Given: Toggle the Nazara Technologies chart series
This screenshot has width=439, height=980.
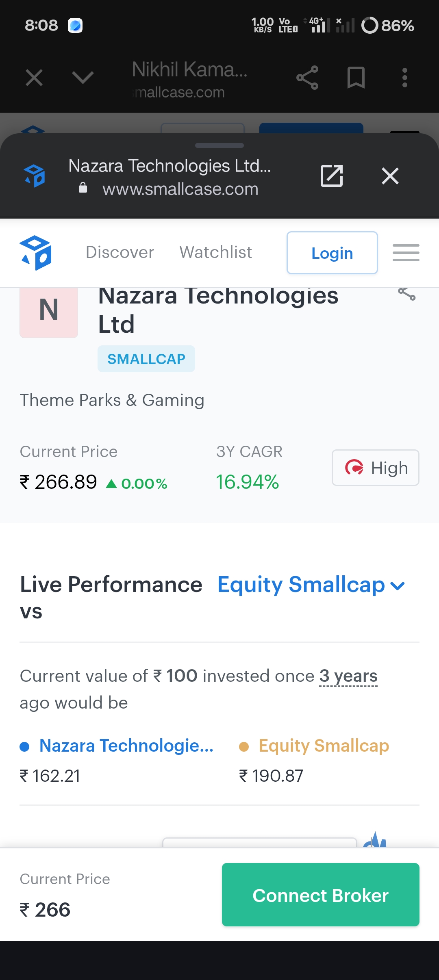Looking at the screenshot, I should pyautogui.click(x=117, y=746).
